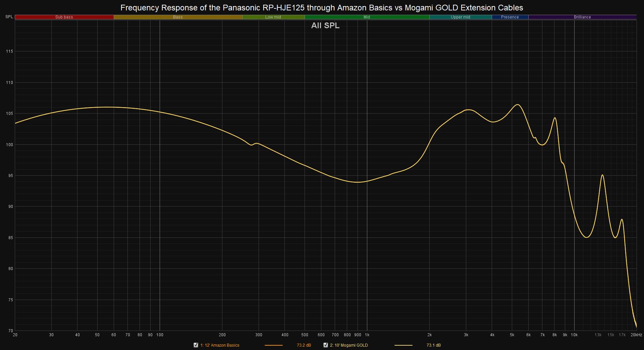Click the 110 value on the SPL axis
The width and height of the screenshot is (644, 350).
(x=9, y=83)
